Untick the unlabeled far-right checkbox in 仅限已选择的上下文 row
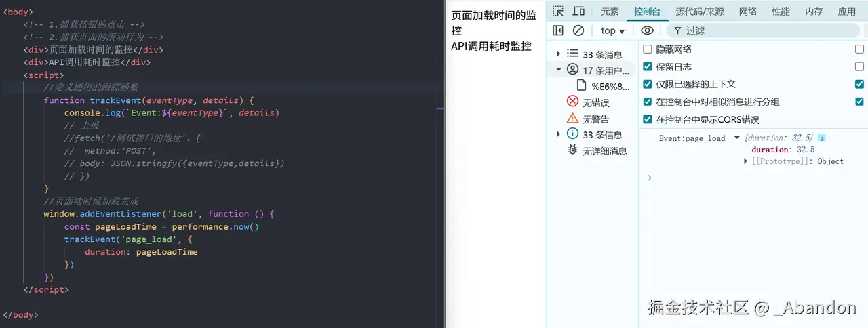This screenshot has width=868, height=328. (860, 84)
